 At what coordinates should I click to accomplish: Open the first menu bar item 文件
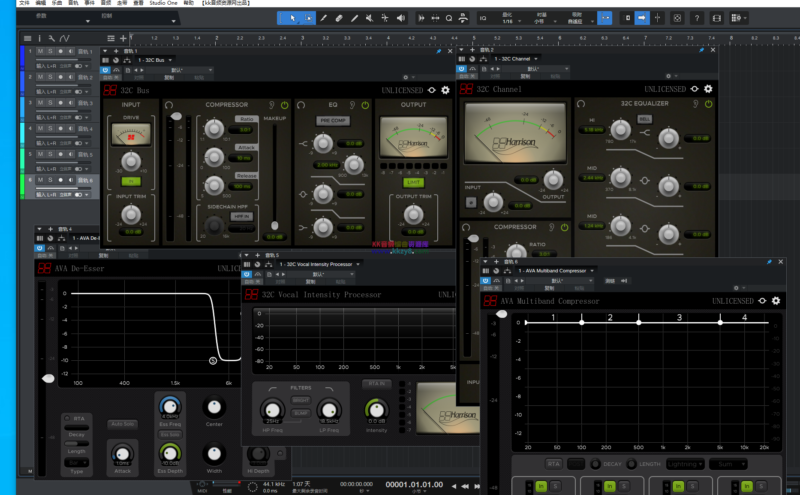(24, 3)
